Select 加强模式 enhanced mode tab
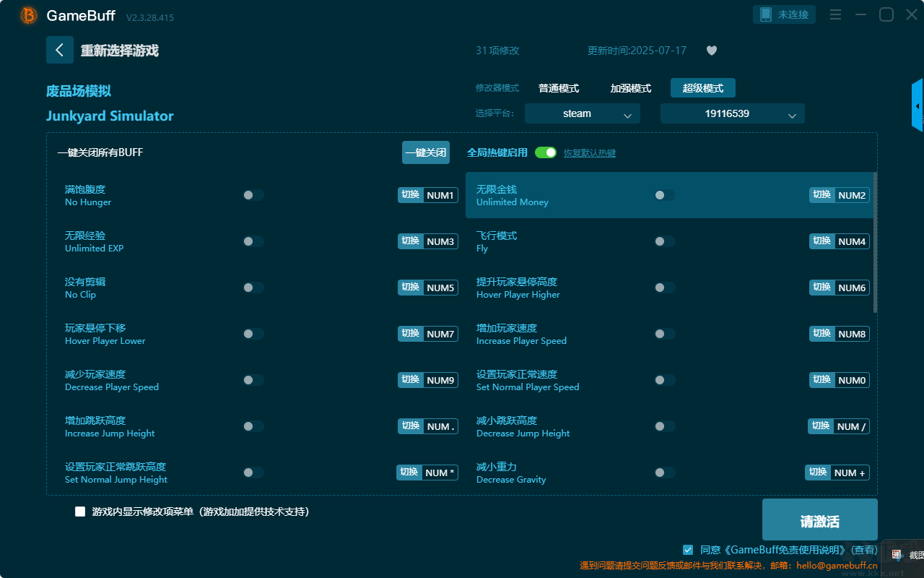This screenshot has width=924, height=578. pyautogui.click(x=631, y=88)
